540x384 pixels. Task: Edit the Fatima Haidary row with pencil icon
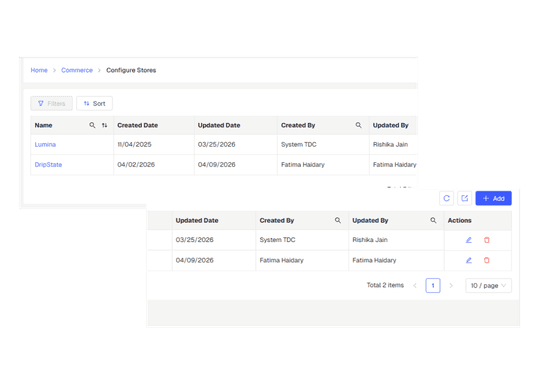tap(469, 260)
